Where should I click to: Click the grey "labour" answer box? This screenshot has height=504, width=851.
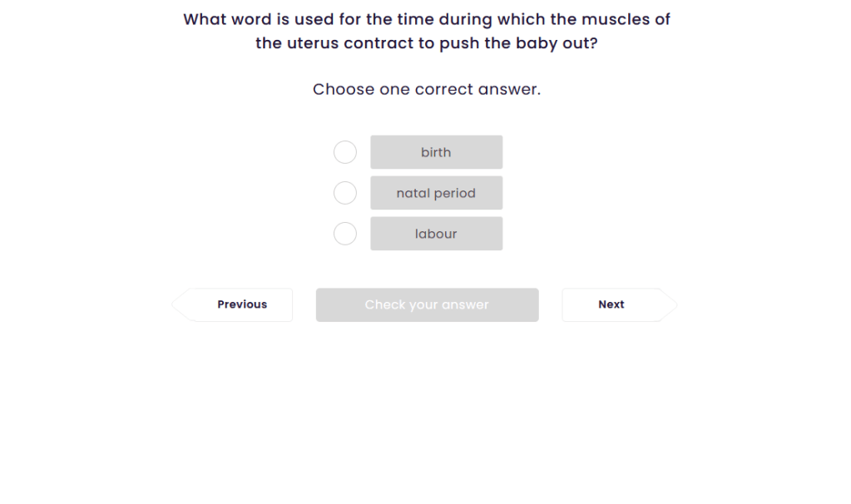(436, 234)
